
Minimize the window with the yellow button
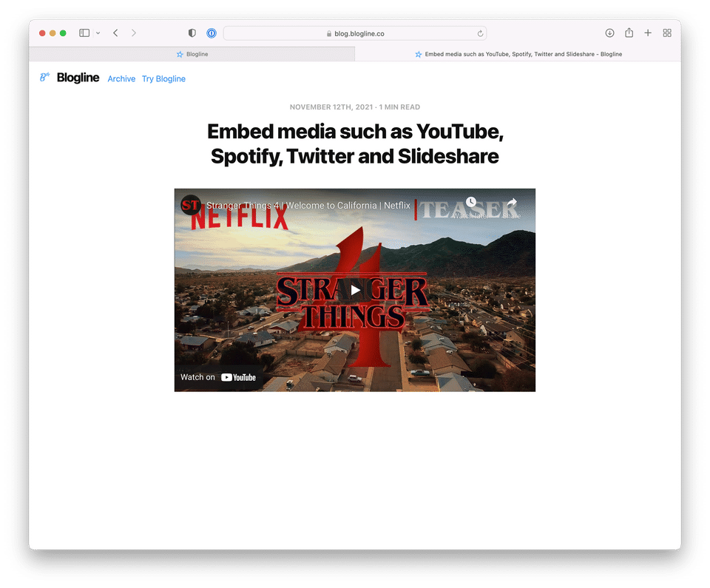(53, 33)
